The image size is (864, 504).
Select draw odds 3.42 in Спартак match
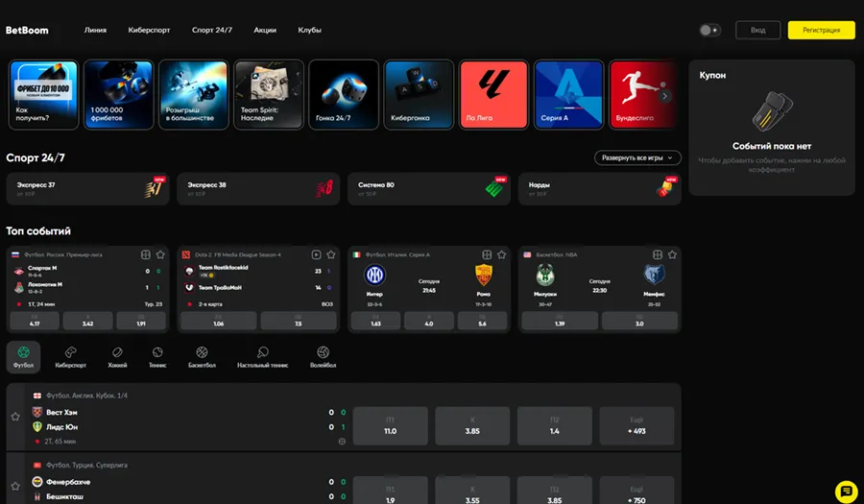(x=87, y=321)
